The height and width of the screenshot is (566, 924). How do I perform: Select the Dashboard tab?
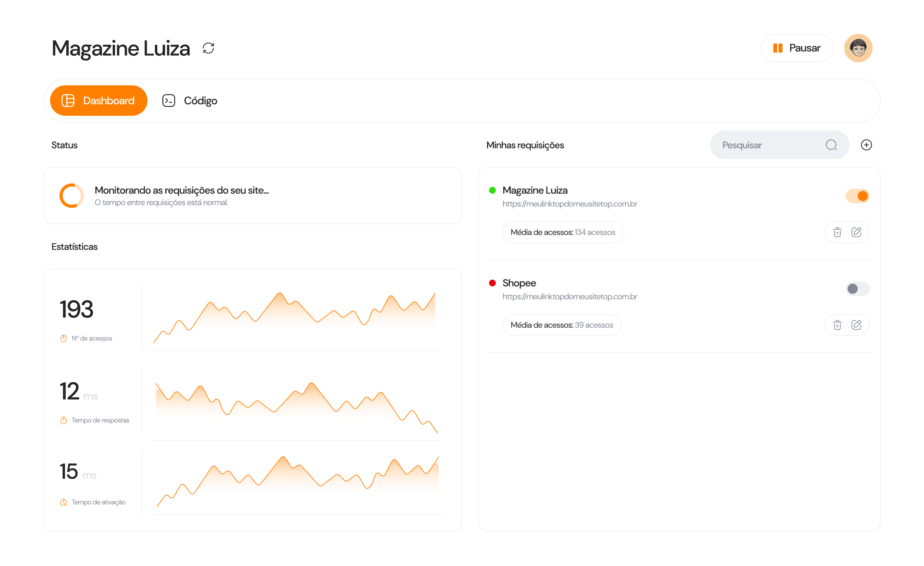[98, 101]
